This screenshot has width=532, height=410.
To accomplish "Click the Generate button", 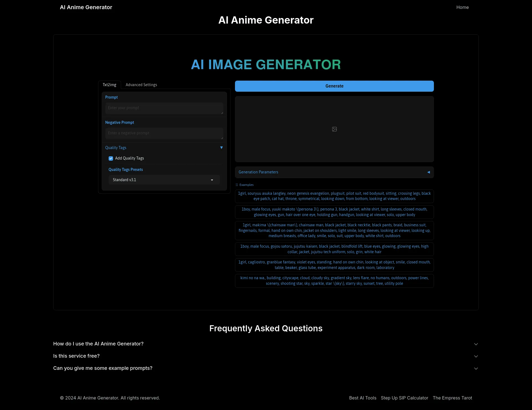I will coord(334,86).
